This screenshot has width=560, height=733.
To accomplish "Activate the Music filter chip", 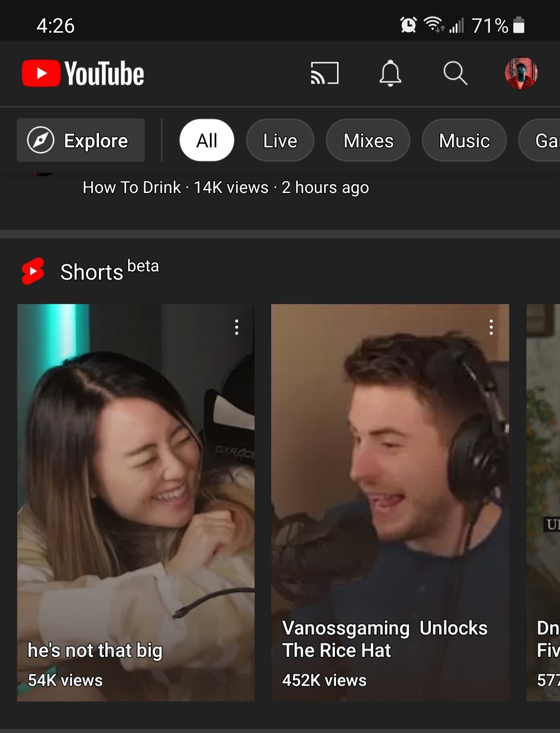I will [463, 140].
